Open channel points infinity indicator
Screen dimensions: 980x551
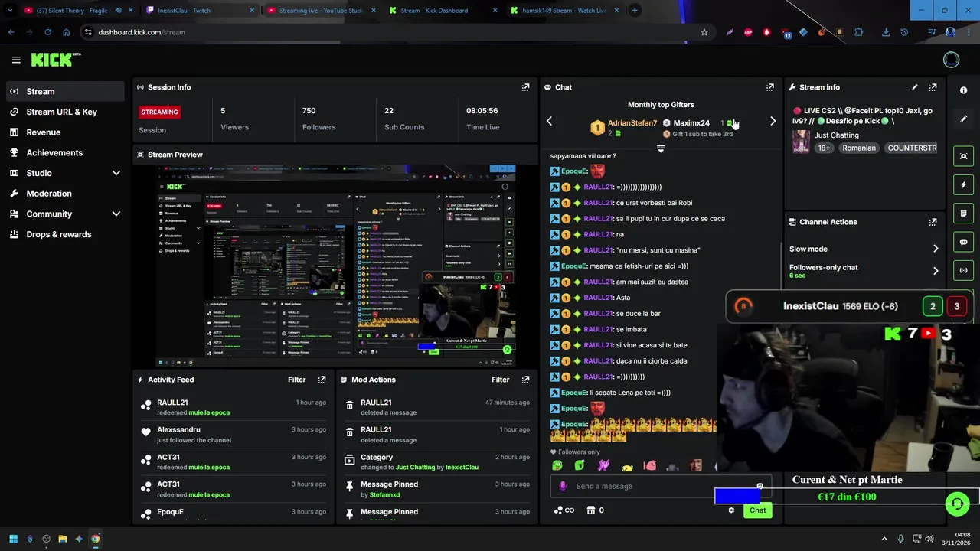coord(564,510)
